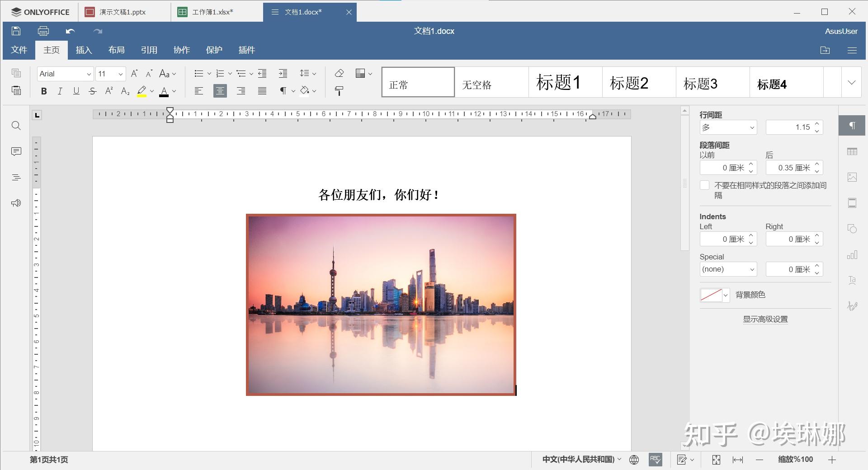Apply the 标题1 style

(x=565, y=82)
